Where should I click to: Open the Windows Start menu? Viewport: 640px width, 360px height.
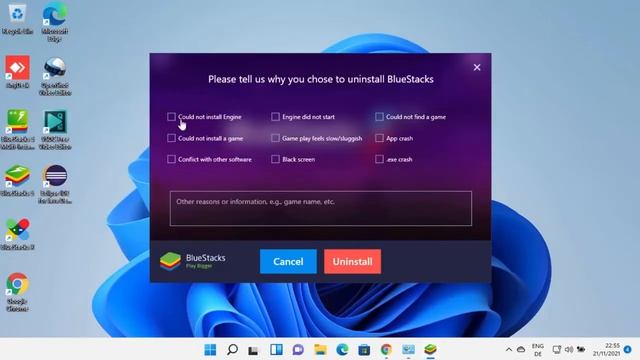point(210,350)
